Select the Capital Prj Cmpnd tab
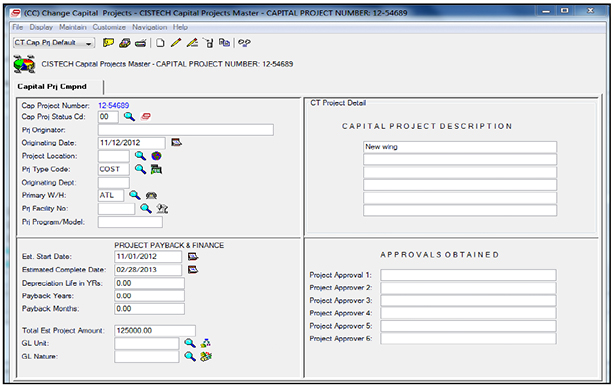615x389 pixels. (x=52, y=86)
